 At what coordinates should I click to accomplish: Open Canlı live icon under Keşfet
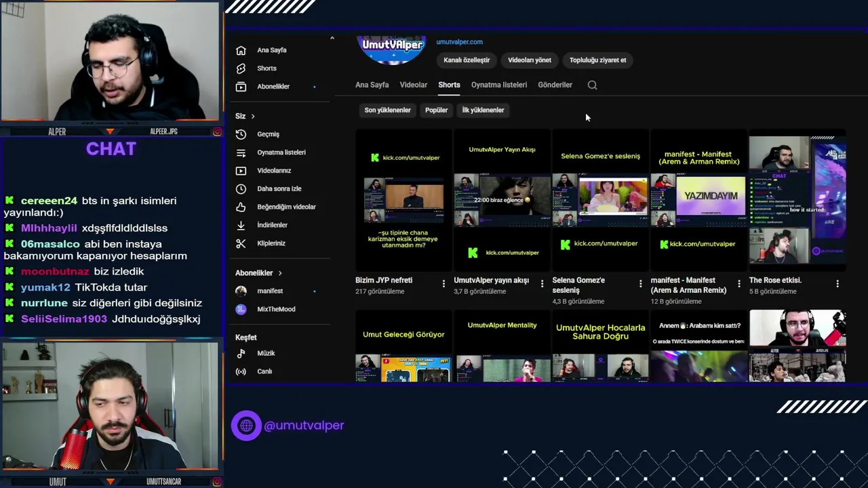click(241, 371)
